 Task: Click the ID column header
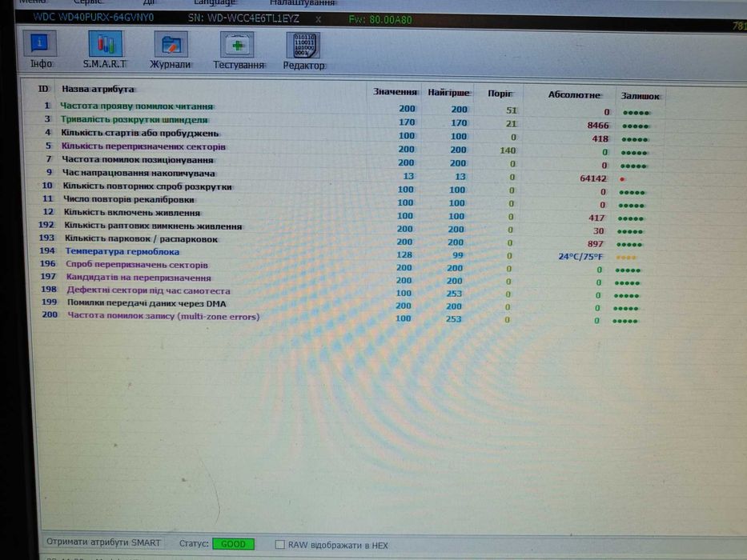tap(43, 89)
